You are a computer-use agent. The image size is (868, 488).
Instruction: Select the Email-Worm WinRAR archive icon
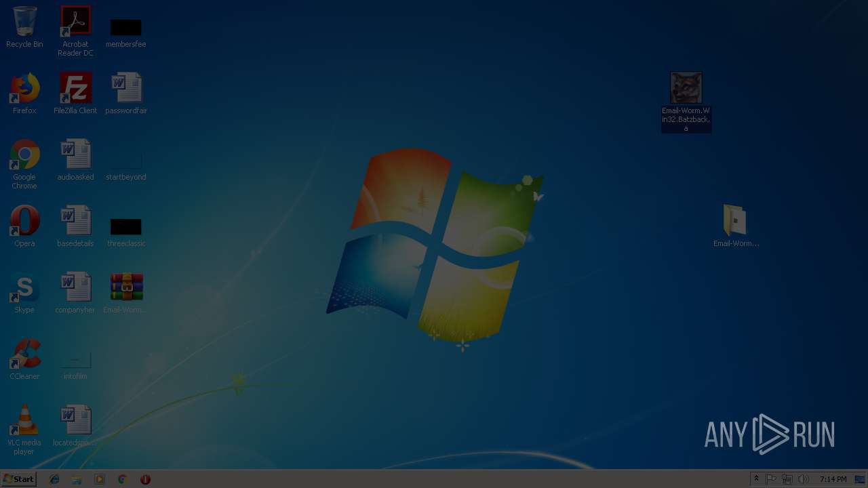(126, 293)
